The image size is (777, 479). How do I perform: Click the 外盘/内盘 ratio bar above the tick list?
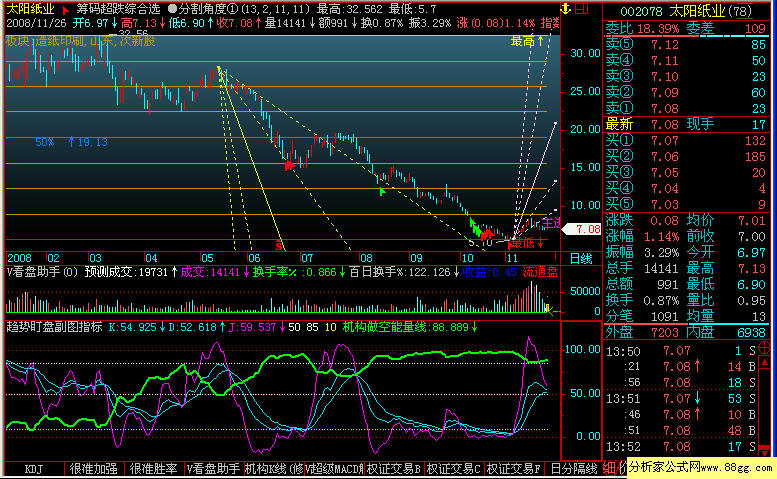pyautogui.click(x=689, y=323)
